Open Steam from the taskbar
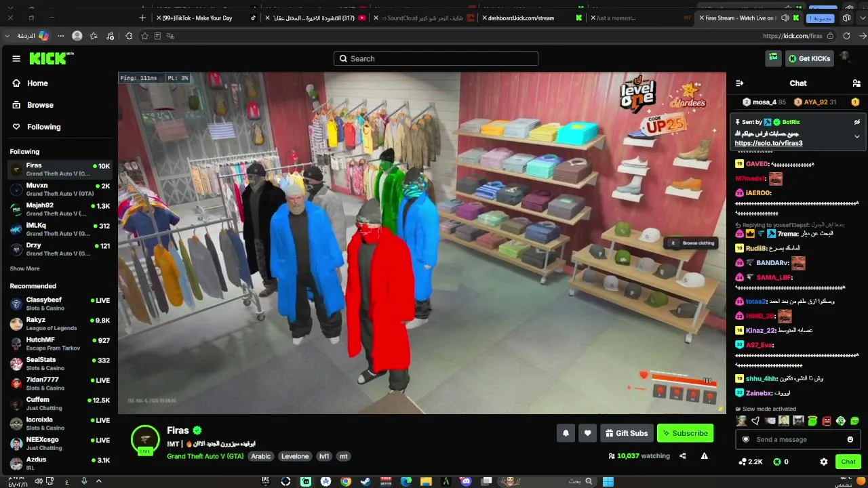This screenshot has width=868, height=488. [x=366, y=482]
